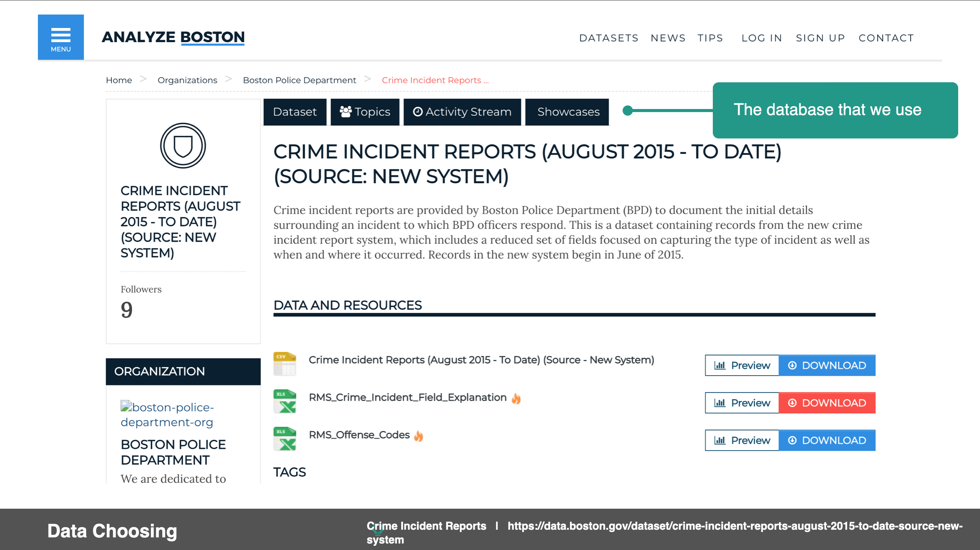Click the CSV file icon for Crime Incident Reports

284,364
